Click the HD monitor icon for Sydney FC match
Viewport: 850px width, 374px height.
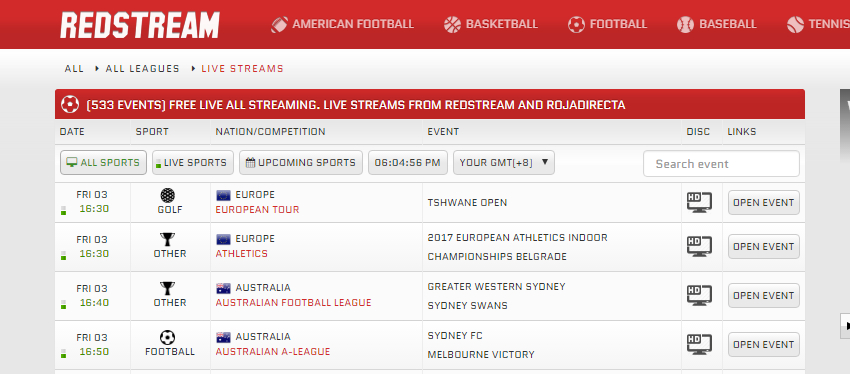[699, 344]
